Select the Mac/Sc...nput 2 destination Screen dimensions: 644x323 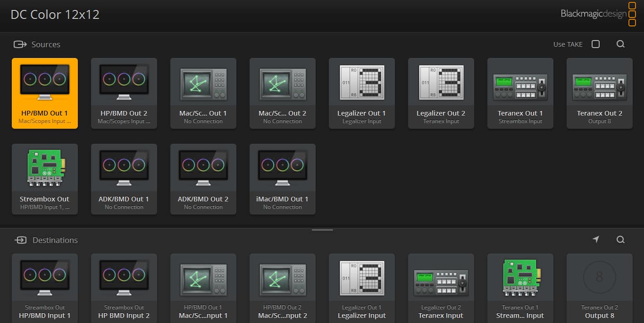[x=283, y=288]
